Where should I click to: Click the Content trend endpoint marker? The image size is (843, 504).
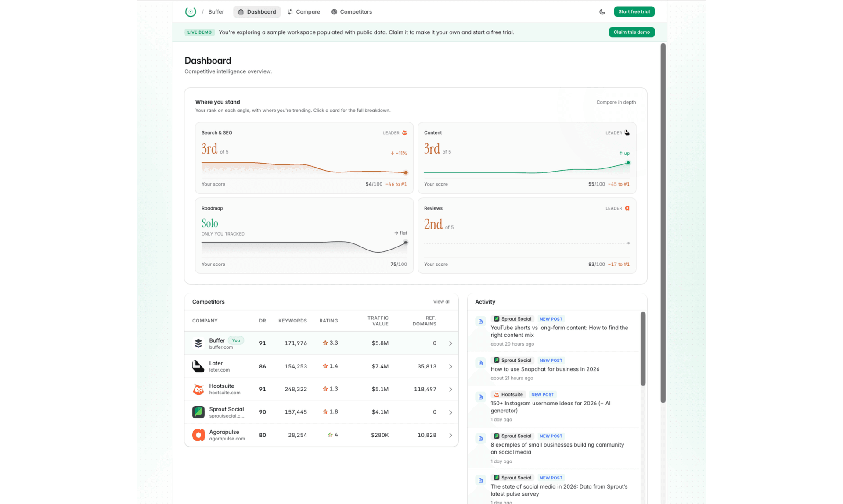pyautogui.click(x=628, y=163)
